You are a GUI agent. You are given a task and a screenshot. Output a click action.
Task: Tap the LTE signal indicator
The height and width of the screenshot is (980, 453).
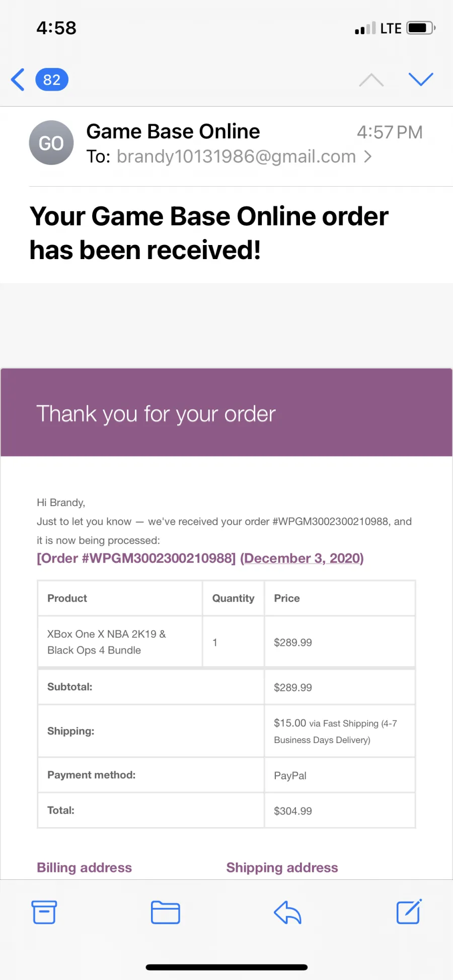pyautogui.click(x=391, y=28)
